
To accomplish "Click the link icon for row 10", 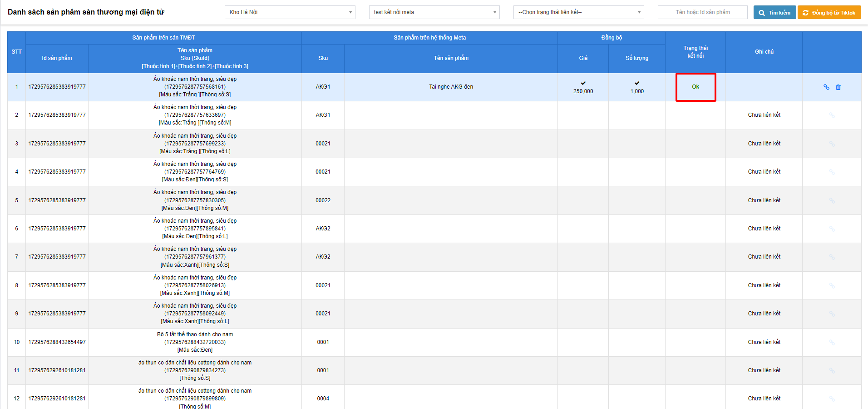I will coord(832,343).
